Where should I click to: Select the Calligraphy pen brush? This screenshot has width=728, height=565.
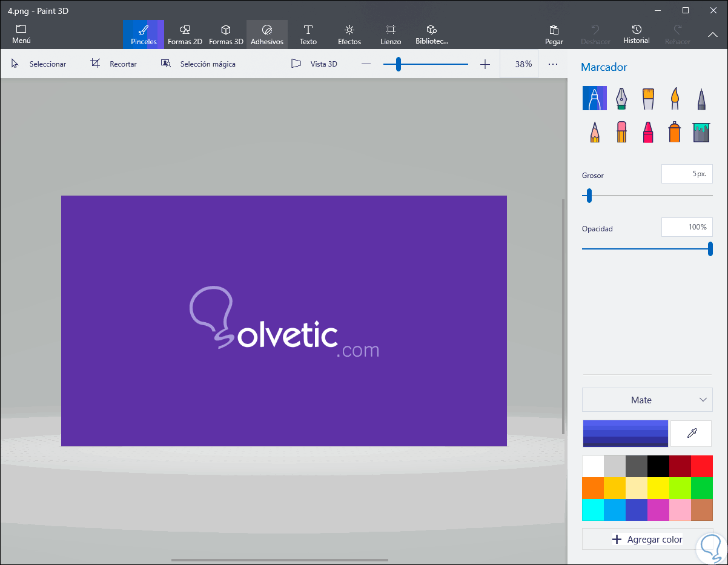point(621,98)
